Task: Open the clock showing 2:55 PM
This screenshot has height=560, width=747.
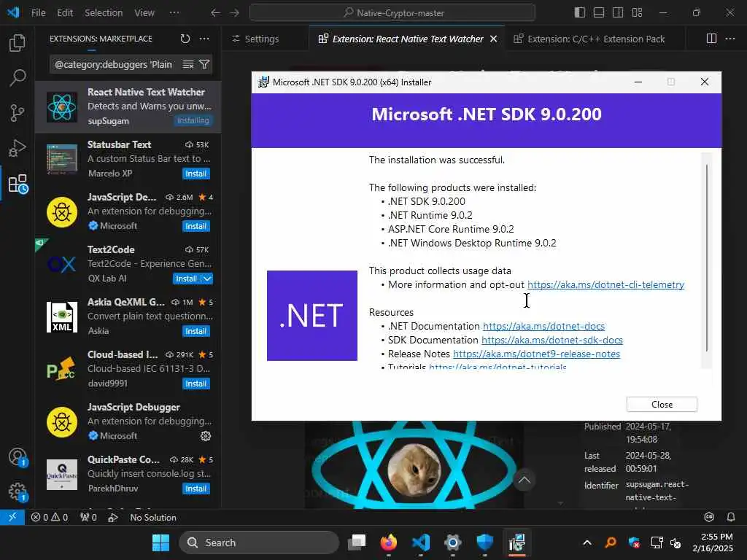Action: tap(713, 542)
